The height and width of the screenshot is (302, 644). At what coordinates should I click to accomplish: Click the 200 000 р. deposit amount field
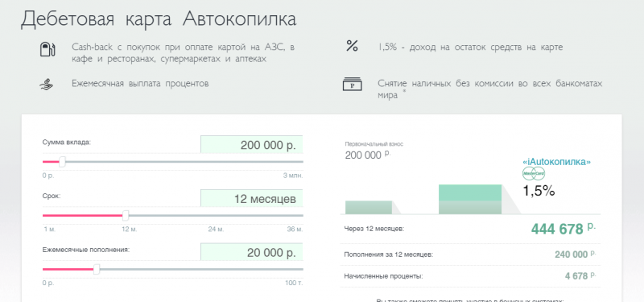pos(252,145)
